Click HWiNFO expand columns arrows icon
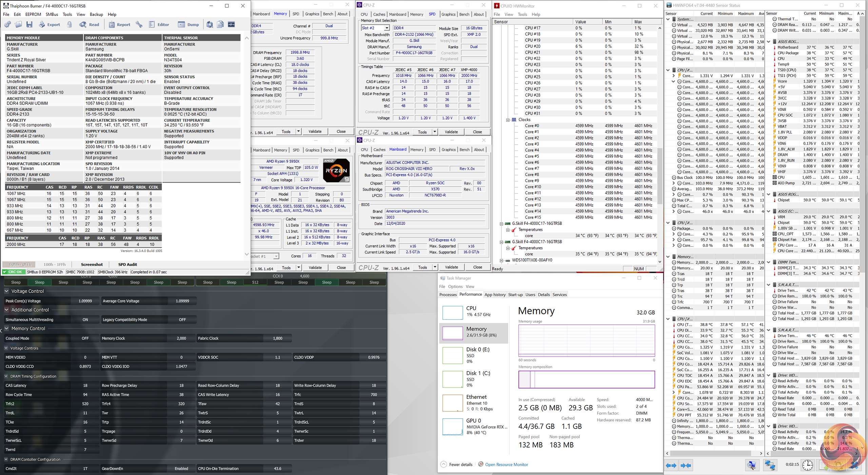 pyautogui.click(x=671, y=465)
